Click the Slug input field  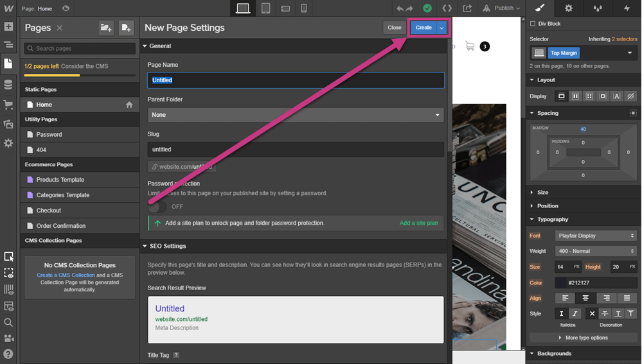click(x=296, y=150)
